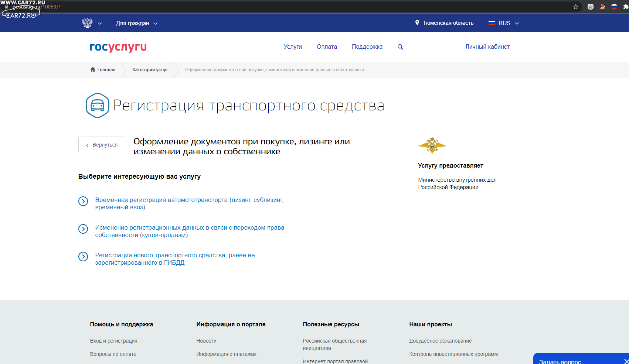Click the Russian flag browser extension icon
629x364 pixels.
click(x=614, y=7)
